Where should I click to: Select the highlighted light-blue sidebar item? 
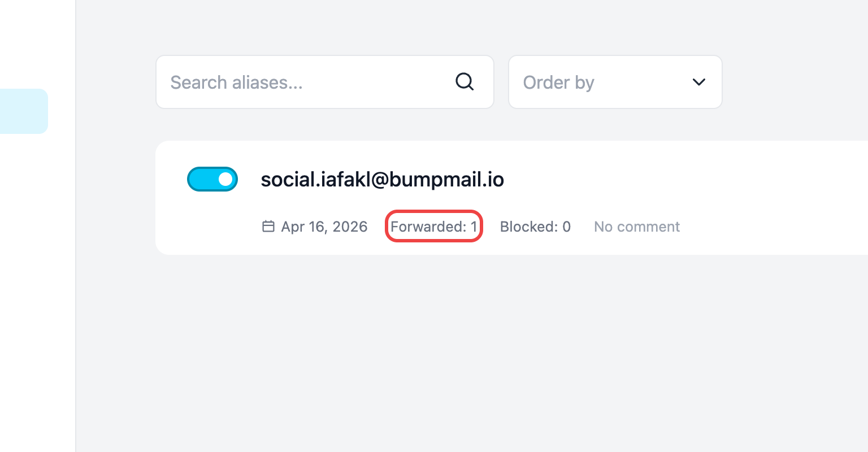point(24,111)
